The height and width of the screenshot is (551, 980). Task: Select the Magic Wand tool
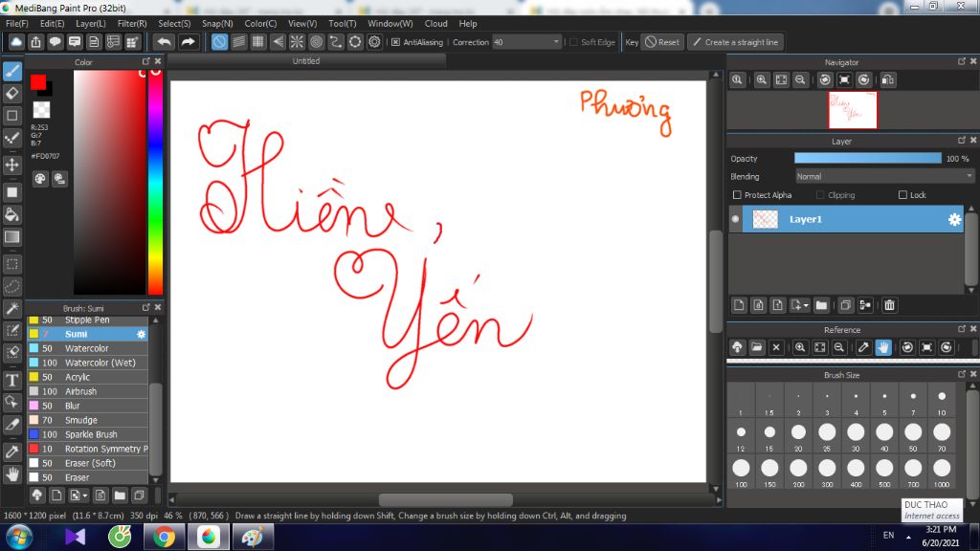(11, 308)
